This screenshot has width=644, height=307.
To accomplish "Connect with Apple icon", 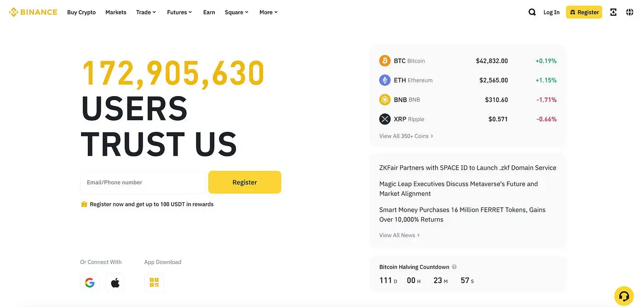I will point(115,283).
